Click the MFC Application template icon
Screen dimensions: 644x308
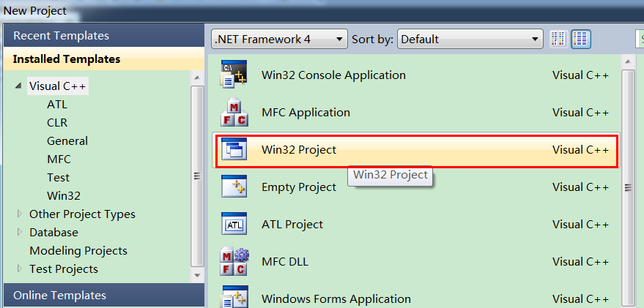pos(234,112)
